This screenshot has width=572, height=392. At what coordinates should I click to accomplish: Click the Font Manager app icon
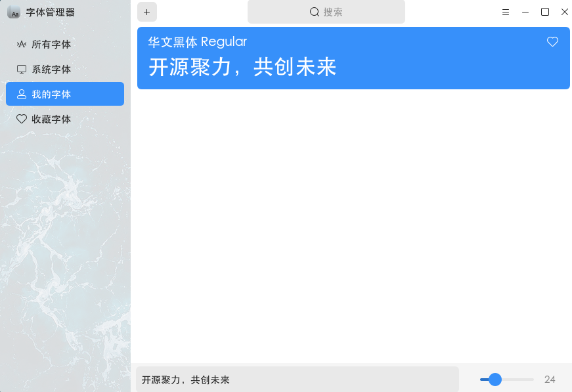click(x=14, y=12)
